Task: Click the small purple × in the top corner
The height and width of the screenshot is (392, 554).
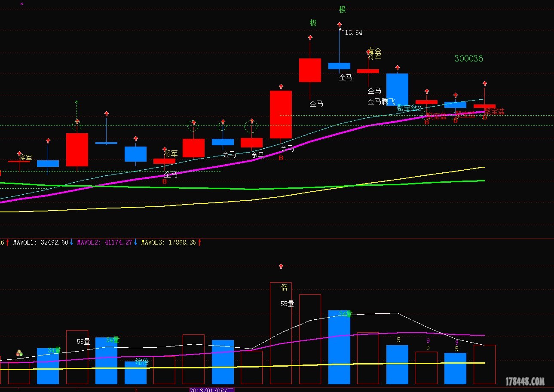Action: click(x=22, y=4)
